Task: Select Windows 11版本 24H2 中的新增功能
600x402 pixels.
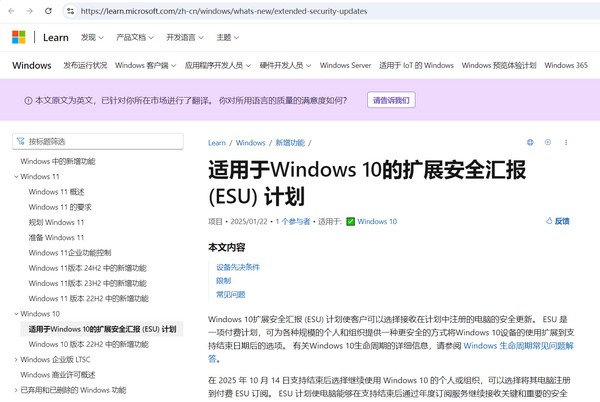Action: 88,269
